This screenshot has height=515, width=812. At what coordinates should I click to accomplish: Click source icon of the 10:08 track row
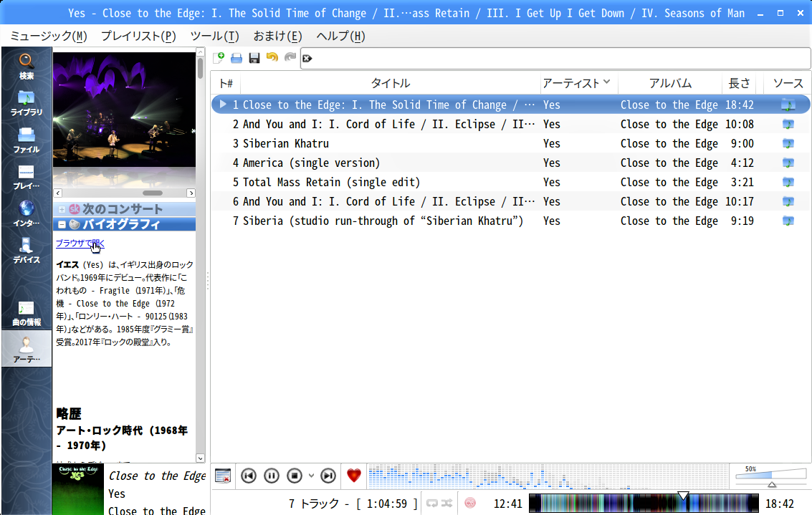point(788,124)
